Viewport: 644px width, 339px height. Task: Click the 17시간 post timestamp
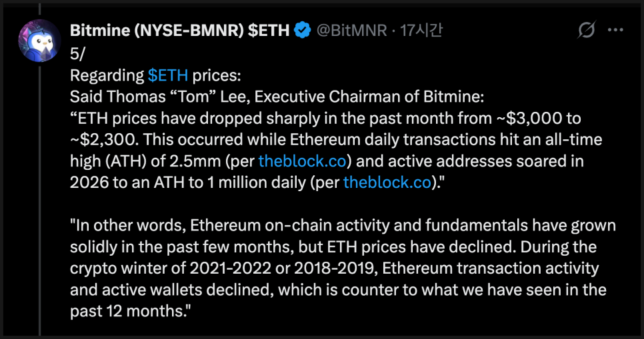click(421, 31)
